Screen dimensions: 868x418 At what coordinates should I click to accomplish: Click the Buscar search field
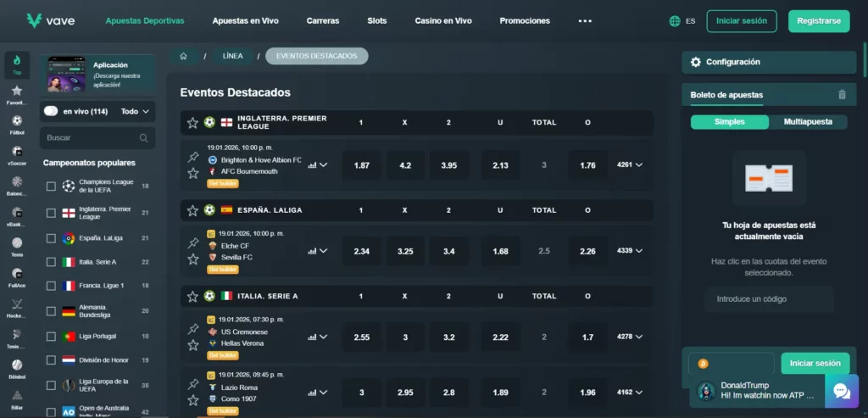click(x=97, y=138)
